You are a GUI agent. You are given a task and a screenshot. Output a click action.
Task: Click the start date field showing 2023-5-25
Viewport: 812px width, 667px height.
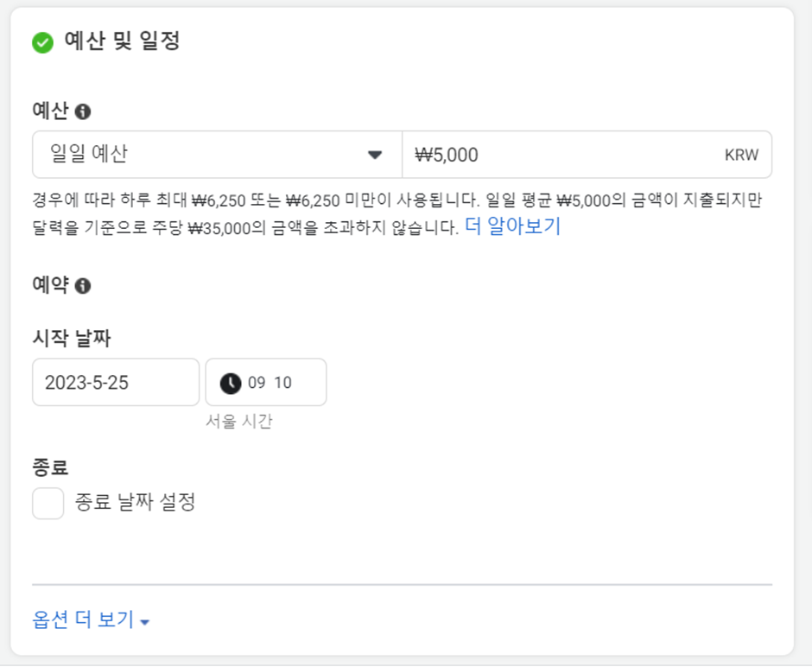point(116,382)
